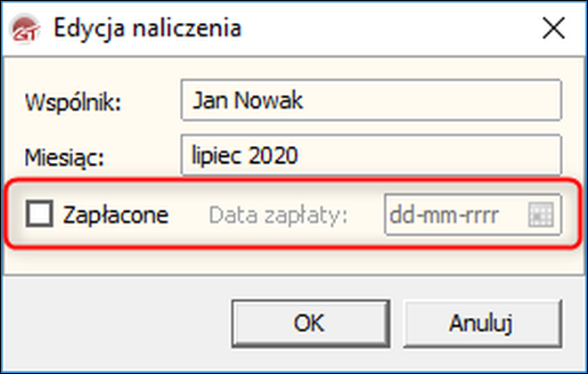
Task: Click the "Miesiąc:" label
Action: (x=66, y=158)
